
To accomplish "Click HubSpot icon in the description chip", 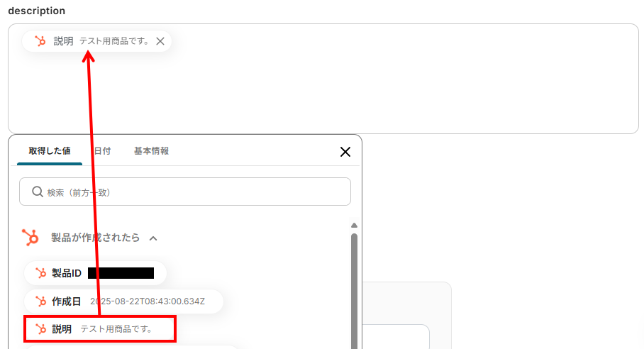I will (40, 41).
